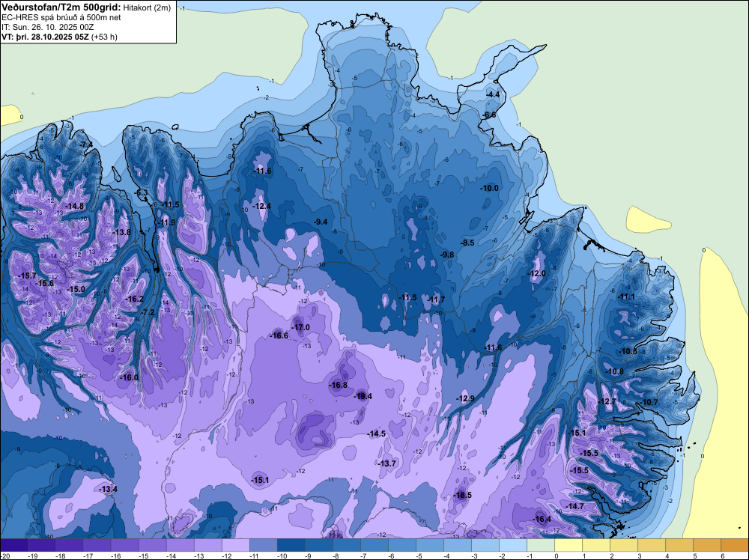The height and width of the screenshot is (560, 749).
Task: Select the 'IT: Sun. 26. 10. 2025 00Z' line
Action: [x=48, y=27]
